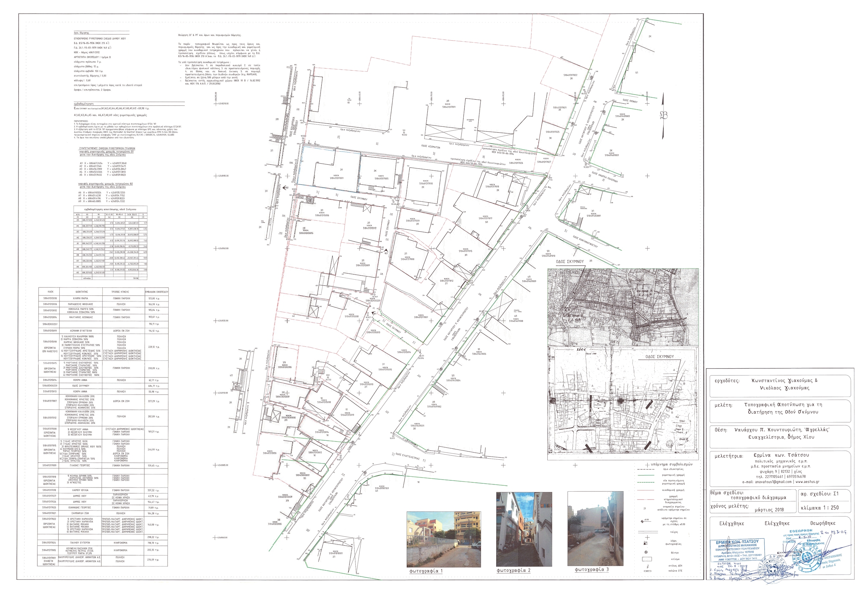Open the φωτογραφία 1 street photo

[443, 539]
